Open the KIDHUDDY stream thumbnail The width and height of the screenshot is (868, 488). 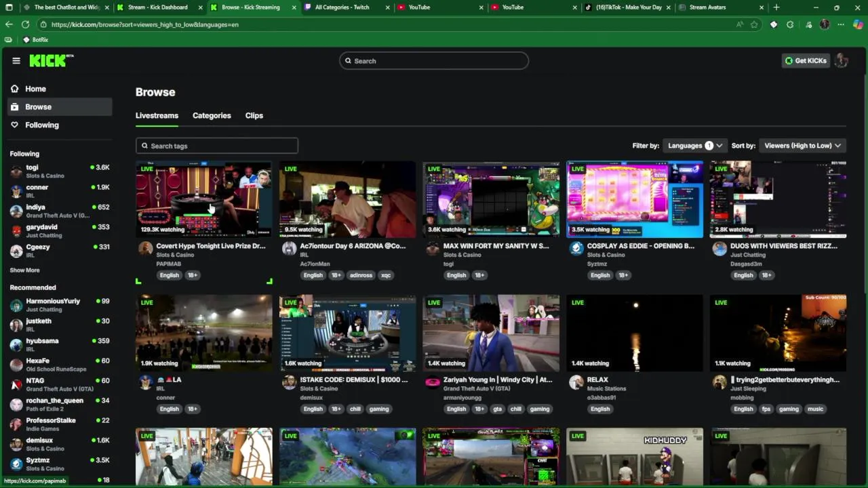[635, 456]
